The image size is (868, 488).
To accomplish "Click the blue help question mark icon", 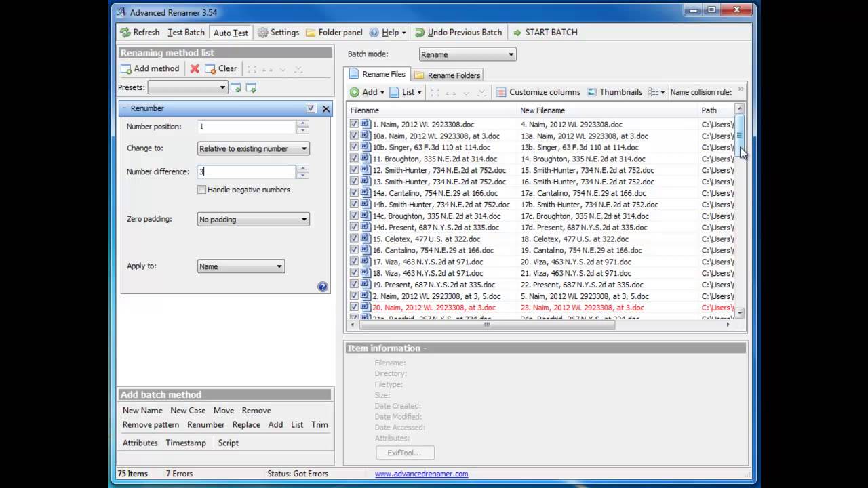I will pos(323,287).
